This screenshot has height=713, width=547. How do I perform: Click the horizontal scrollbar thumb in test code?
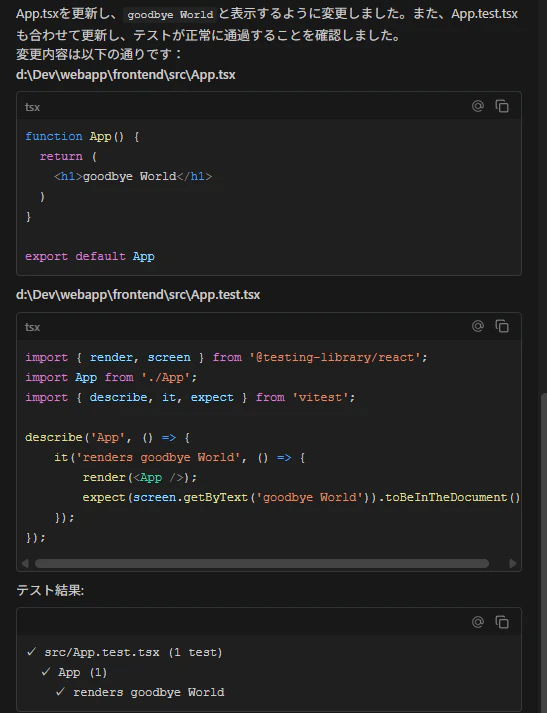point(262,563)
